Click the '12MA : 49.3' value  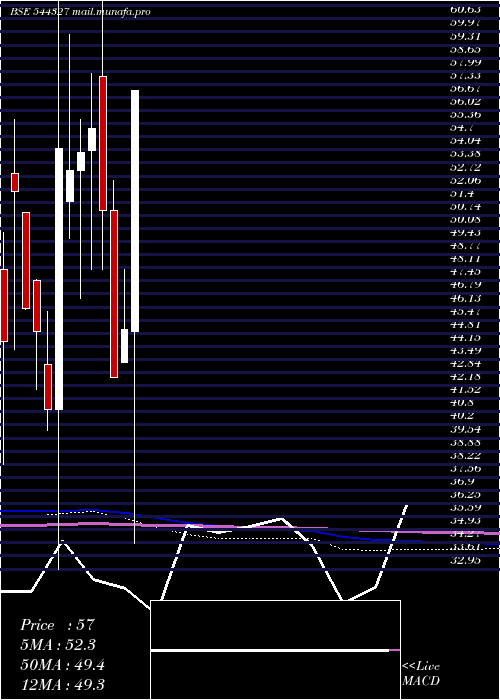point(62,684)
